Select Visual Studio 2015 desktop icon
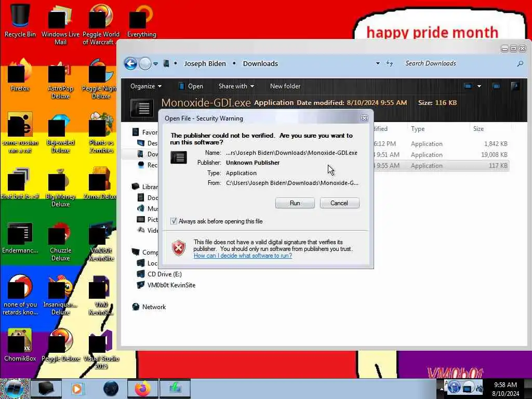The image size is (532, 399). click(x=101, y=349)
